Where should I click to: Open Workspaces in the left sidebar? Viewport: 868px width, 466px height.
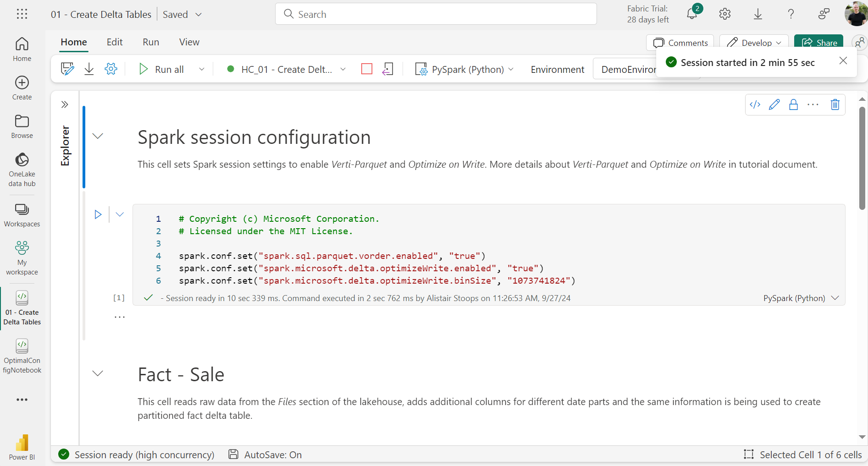(x=22, y=214)
